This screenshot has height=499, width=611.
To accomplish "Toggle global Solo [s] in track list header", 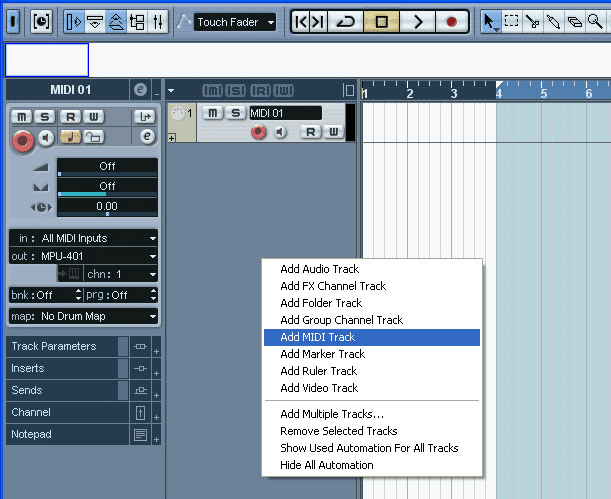I will click(236, 90).
